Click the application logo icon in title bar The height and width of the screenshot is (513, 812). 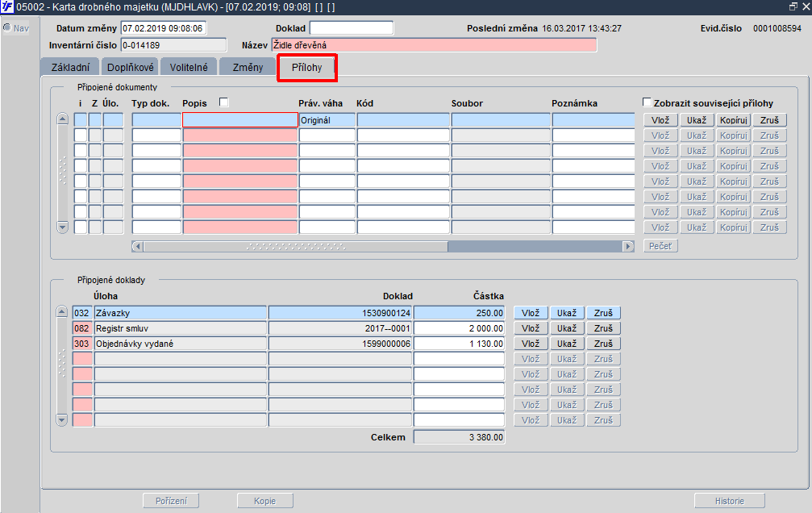7,7
